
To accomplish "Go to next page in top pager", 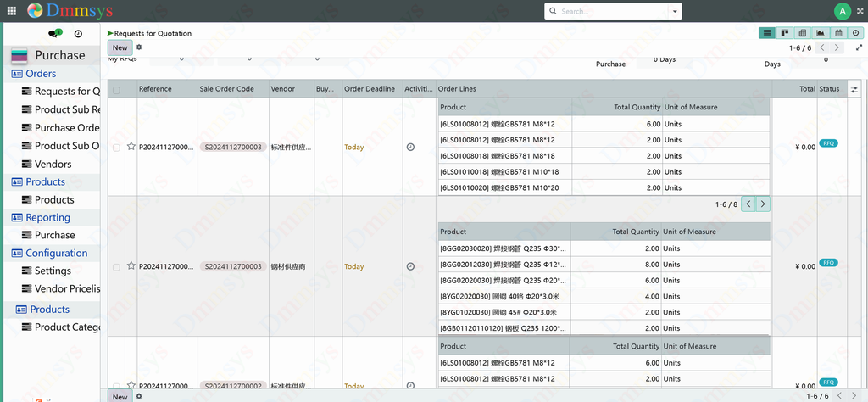I will point(837,48).
